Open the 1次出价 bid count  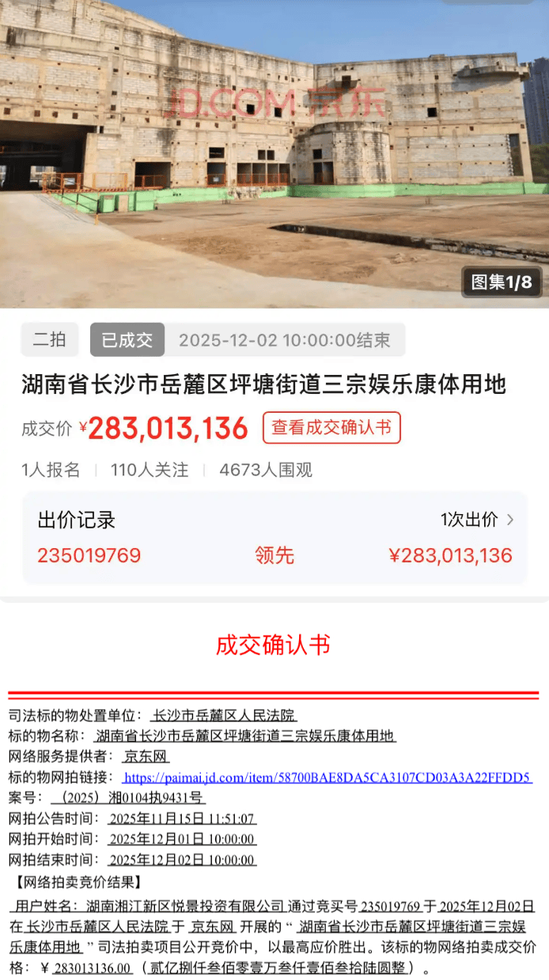click(x=469, y=520)
